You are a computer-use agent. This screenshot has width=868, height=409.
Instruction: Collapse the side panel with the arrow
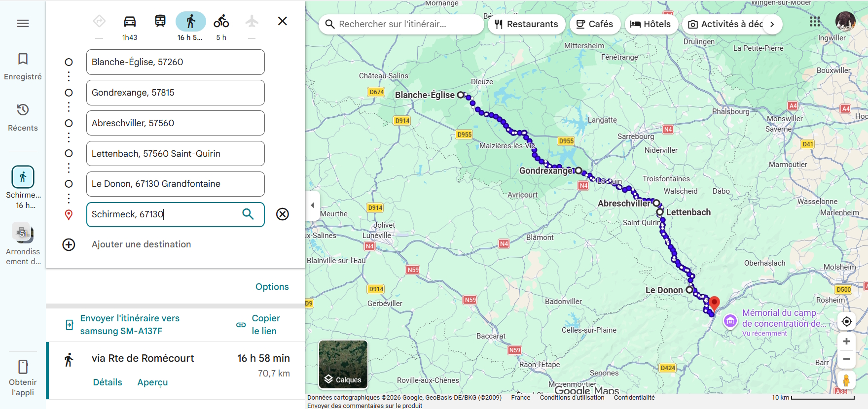pos(312,205)
